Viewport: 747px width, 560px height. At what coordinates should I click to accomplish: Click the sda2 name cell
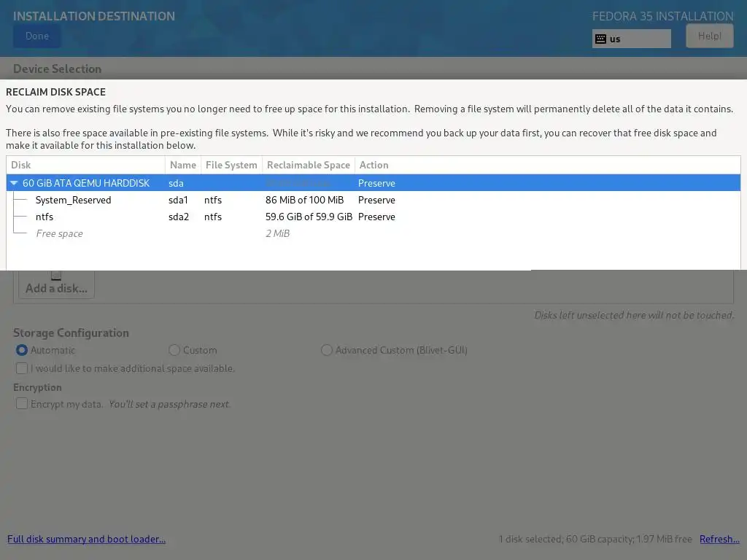179,217
